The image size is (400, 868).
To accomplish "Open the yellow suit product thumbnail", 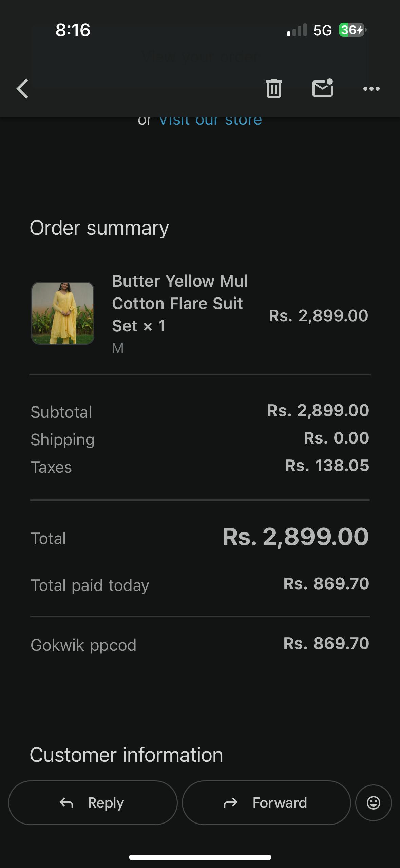I will [x=63, y=313].
